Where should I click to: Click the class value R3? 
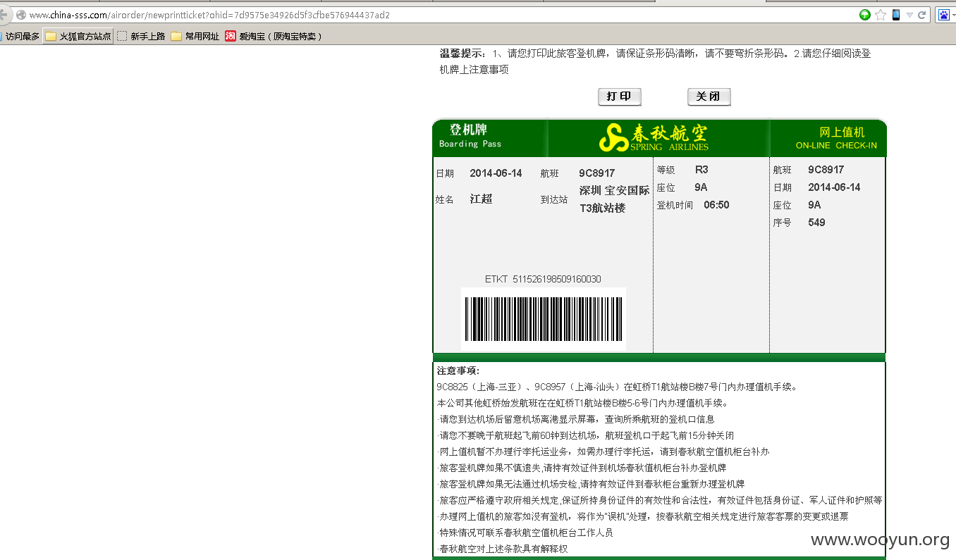click(x=701, y=170)
